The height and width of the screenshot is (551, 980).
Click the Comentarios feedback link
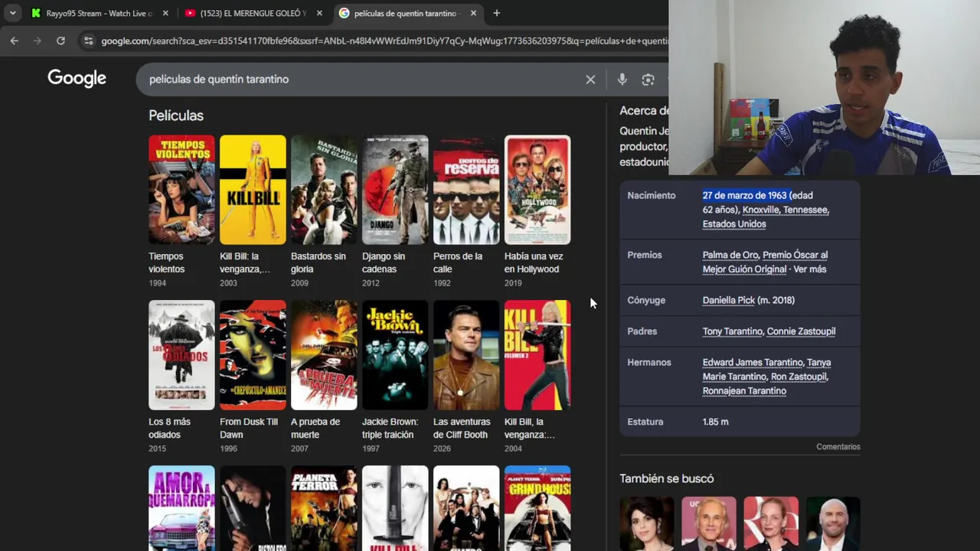coord(838,447)
